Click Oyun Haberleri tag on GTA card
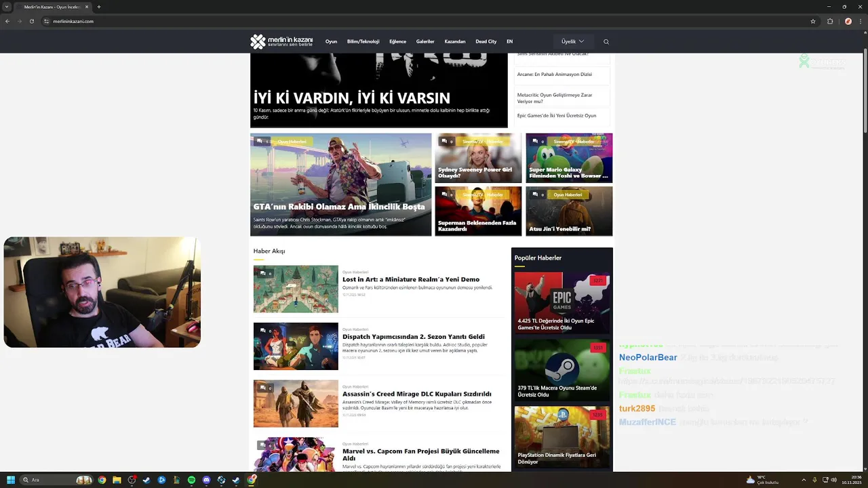Viewport: 868px width, 488px height. pyautogui.click(x=292, y=142)
